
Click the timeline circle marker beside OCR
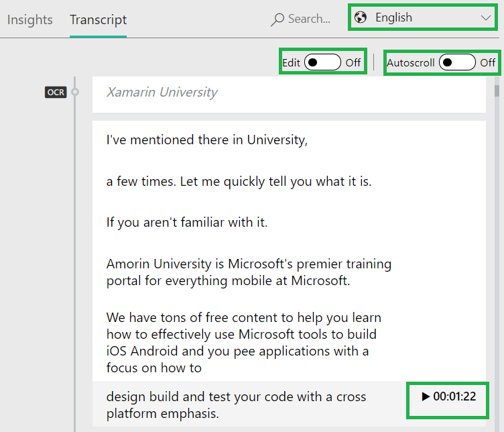click(75, 93)
